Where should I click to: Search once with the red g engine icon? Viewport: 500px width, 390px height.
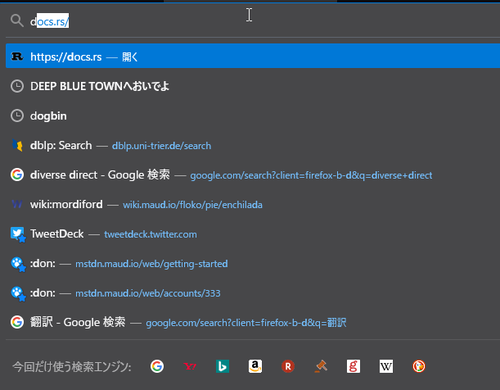pyautogui.click(x=353, y=366)
